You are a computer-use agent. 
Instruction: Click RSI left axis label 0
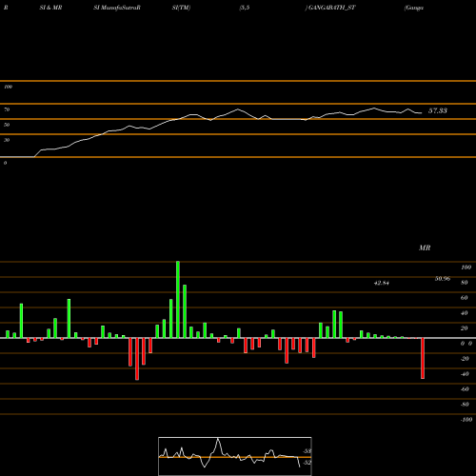5,163
